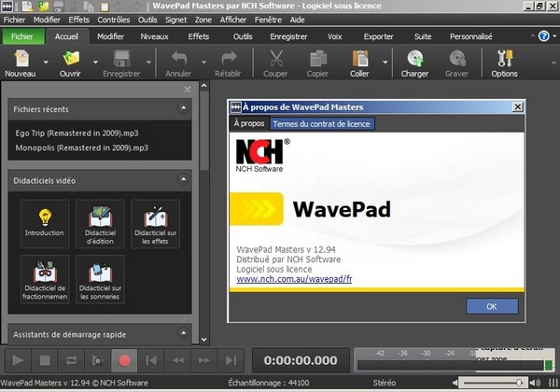
Task: Expand the ribbon overflow chevron
Action: click(553, 63)
